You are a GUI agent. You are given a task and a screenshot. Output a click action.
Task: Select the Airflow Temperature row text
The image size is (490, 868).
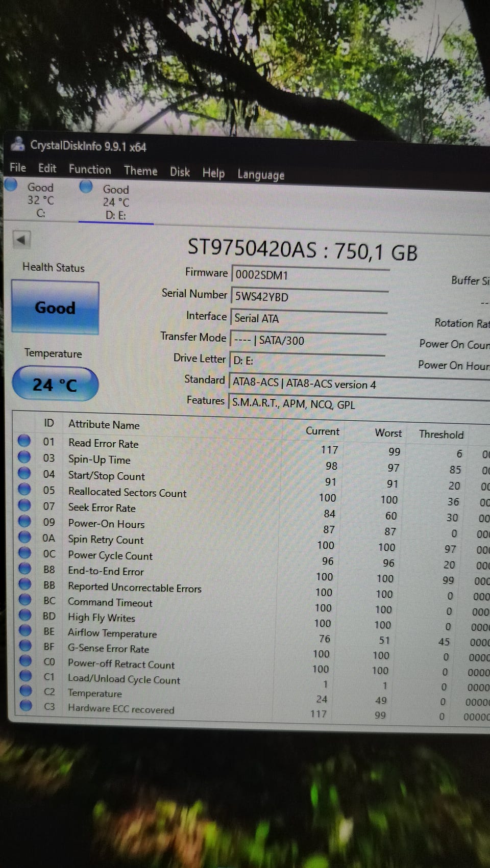(x=112, y=633)
